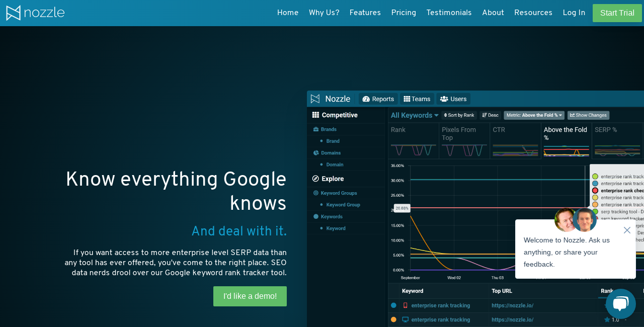Click the desktop monitor icon in the second keyword row
This screenshot has width=644, height=327.
(x=405, y=319)
